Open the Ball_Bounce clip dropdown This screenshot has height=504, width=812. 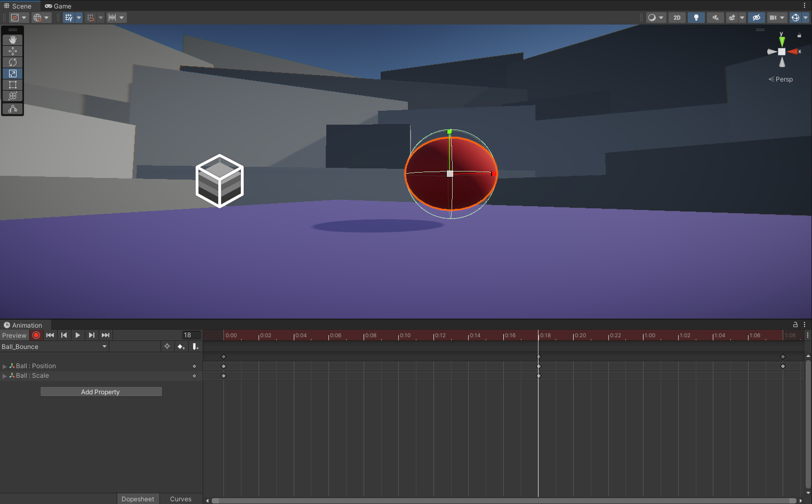[54, 347]
